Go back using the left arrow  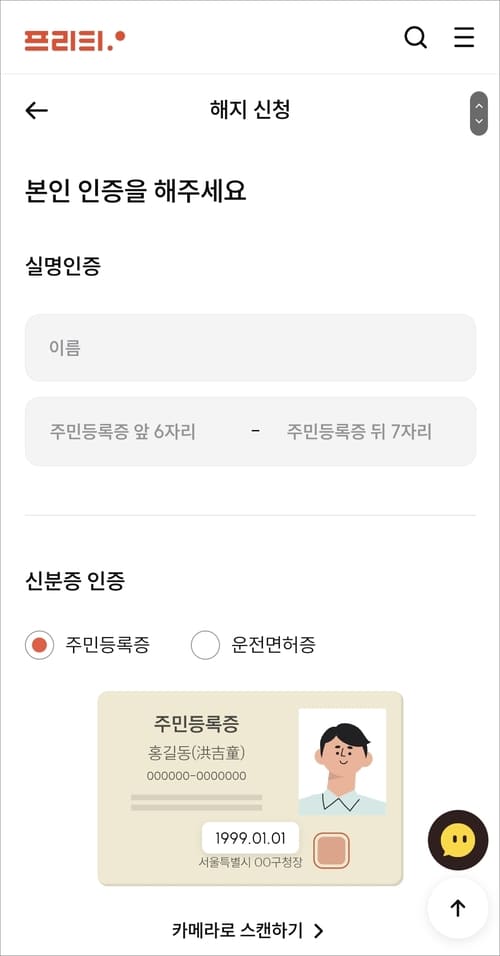click(37, 110)
